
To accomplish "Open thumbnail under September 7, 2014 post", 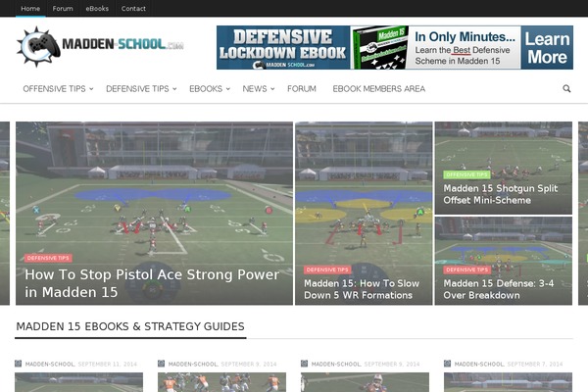I will tap(508, 382).
